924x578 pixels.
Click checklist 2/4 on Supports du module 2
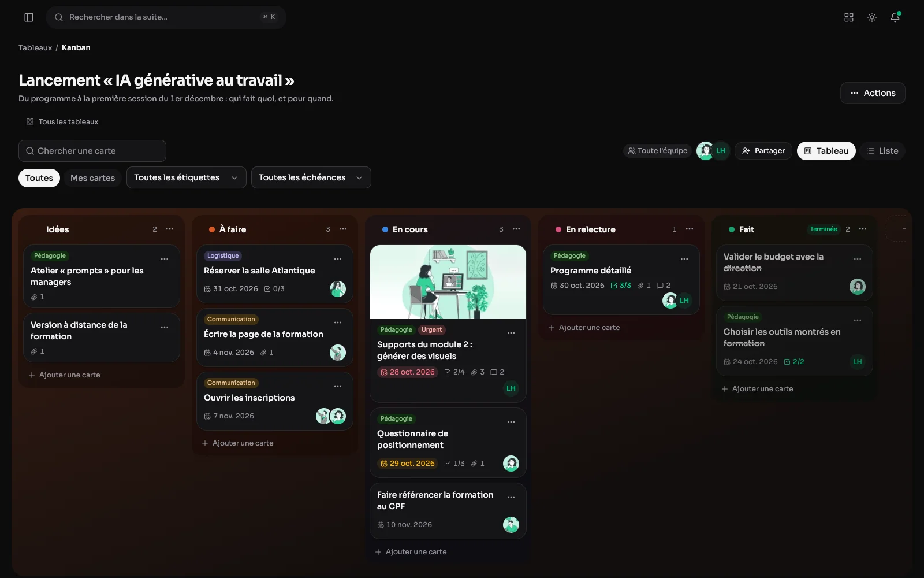point(454,372)
